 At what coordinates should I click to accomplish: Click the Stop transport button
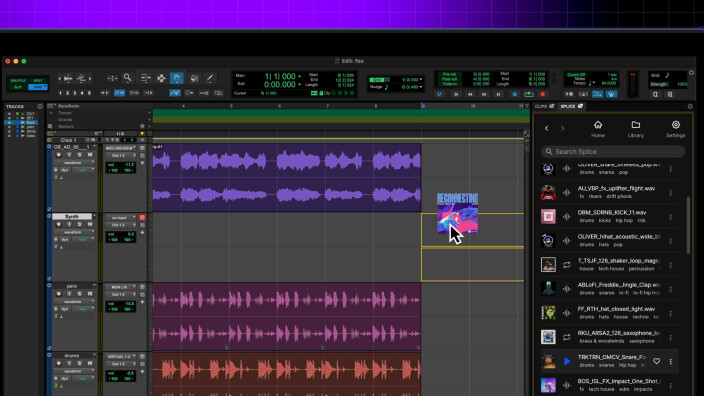click(515, 94)
